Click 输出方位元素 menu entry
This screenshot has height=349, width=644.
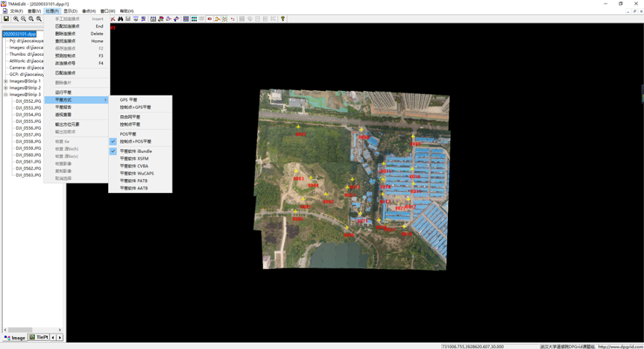point(77,125)
